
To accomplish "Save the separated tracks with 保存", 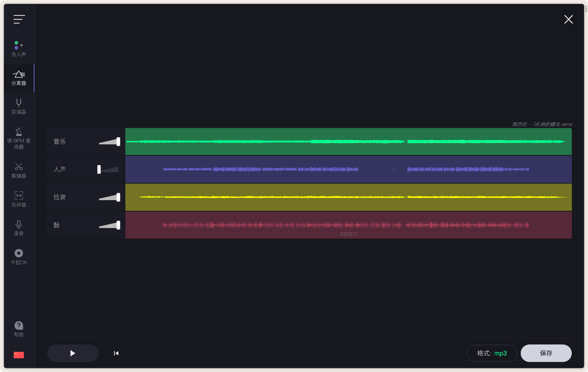I will click(546, 353).
